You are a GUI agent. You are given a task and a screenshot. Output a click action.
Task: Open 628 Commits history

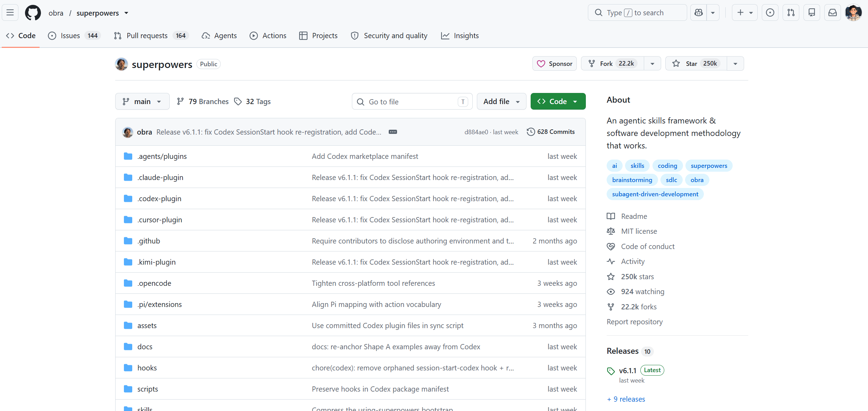[x=551, y=132]
